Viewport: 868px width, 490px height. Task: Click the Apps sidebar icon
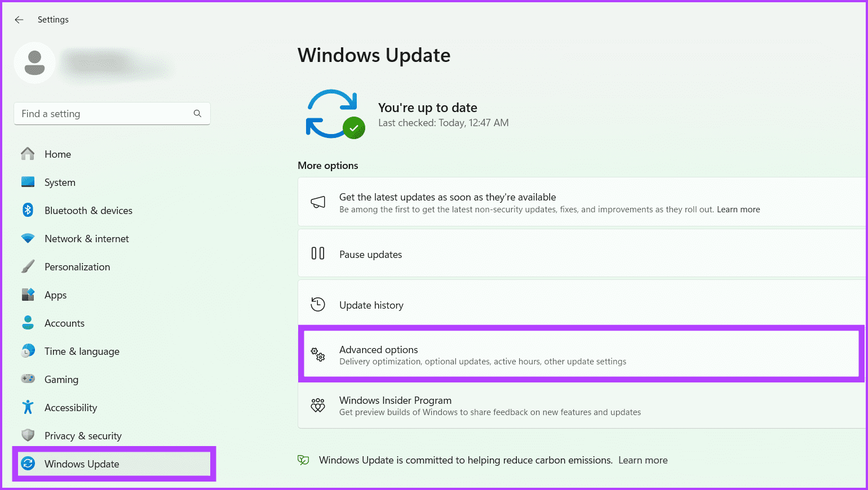[x=28, y=295]
